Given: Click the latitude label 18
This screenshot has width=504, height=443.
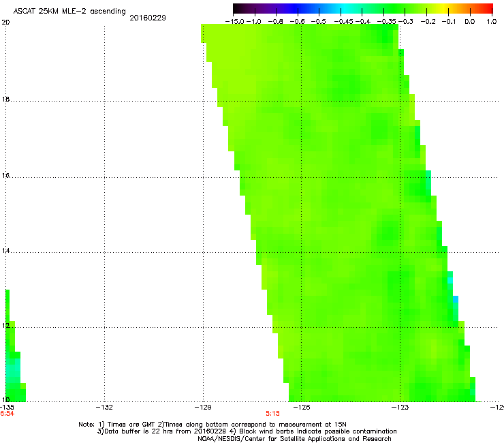Looking at the screenshot, I should (x=5, y=100).
